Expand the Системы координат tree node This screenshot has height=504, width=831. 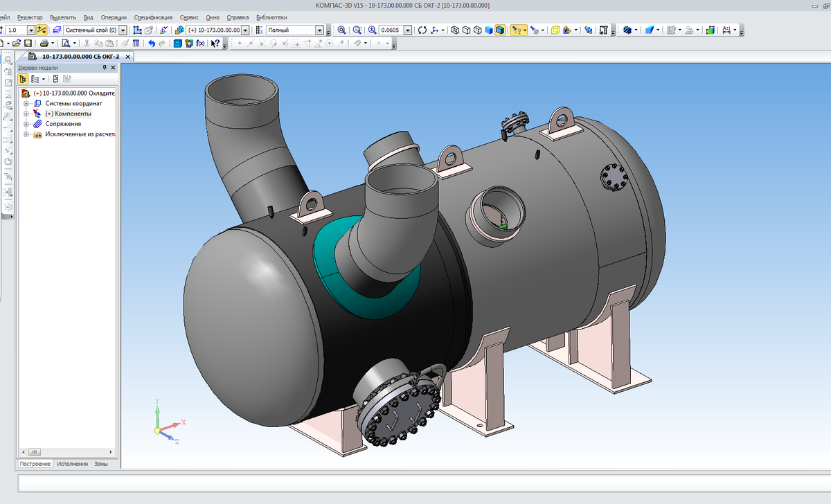point(26,103)
